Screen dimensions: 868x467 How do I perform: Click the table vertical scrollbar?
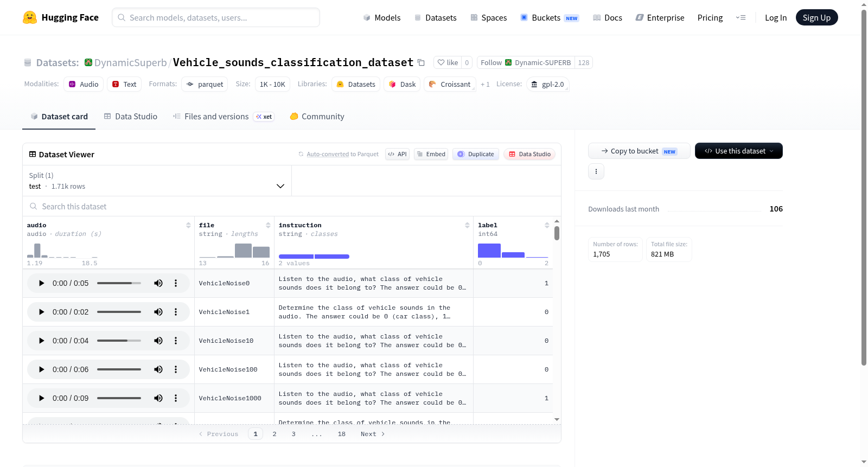pyautogui.click(x=557, y=233)
